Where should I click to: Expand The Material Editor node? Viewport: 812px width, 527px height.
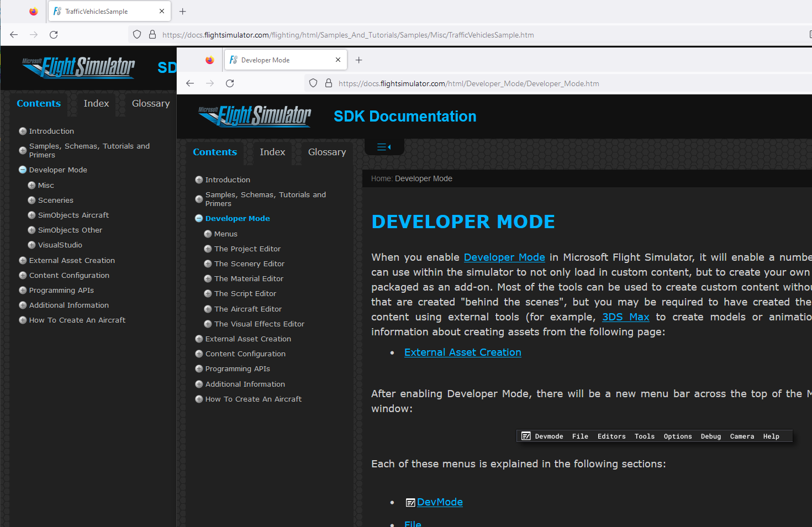(208, 279)
